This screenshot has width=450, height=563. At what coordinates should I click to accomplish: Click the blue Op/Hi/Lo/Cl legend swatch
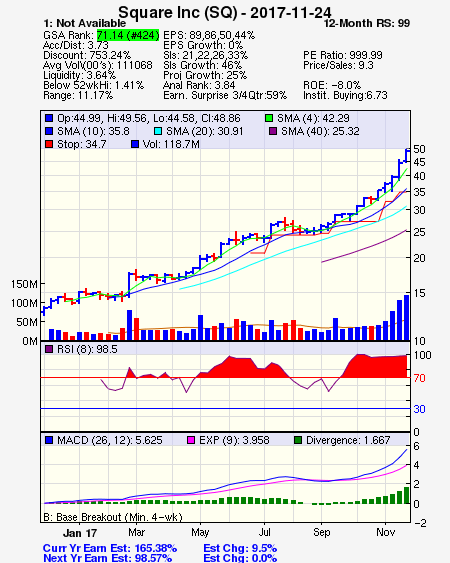point(49,118)
